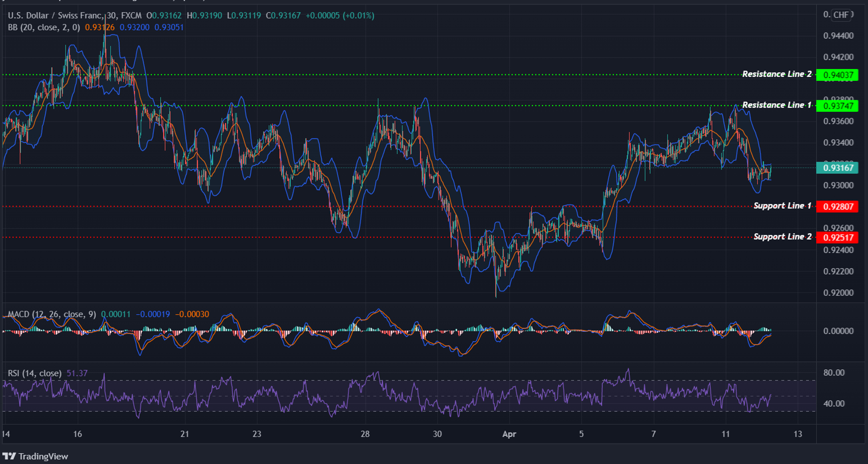The width and height of the screenshot is (868, 464).
Task: Click the orange Bollinger basis value 0.93126
Action: (100, 28)
